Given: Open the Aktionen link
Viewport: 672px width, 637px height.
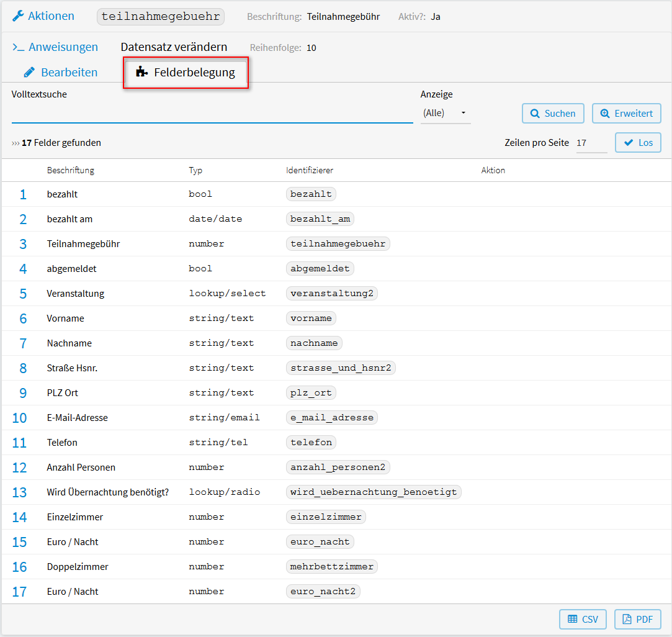Looking at the screenshot, I should coord(51,16).
